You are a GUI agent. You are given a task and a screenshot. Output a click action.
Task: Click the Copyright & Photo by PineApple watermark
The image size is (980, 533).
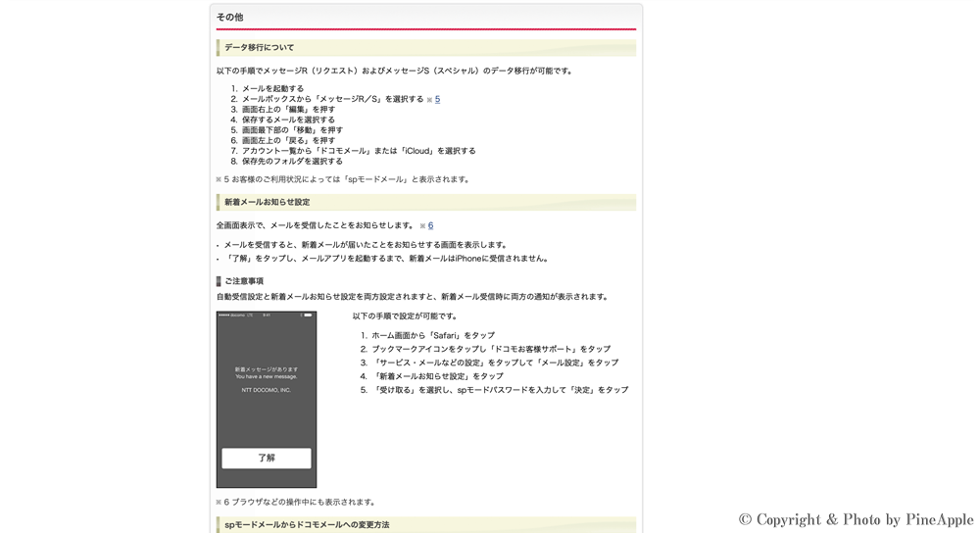pos(856,519)
